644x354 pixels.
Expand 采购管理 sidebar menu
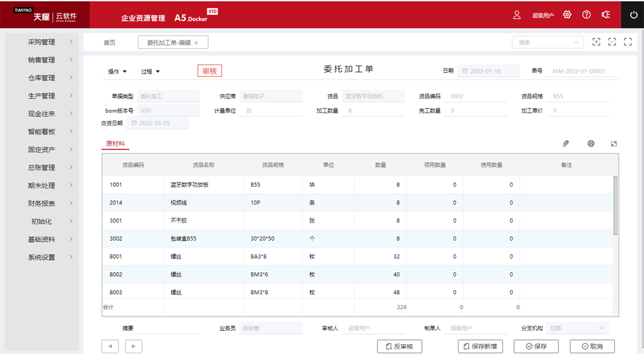pos(41,42)
